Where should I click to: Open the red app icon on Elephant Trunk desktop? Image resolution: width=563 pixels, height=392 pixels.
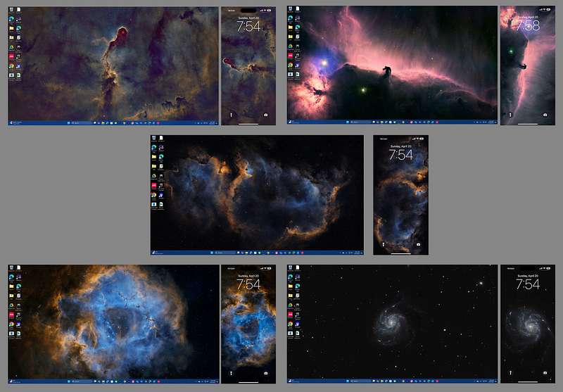click(x=11, y=56)
